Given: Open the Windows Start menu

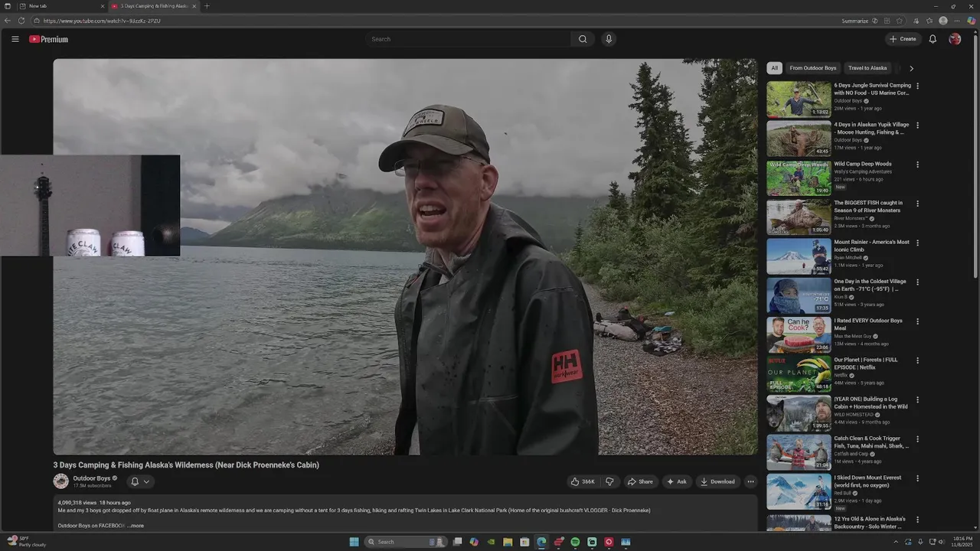Looking at the screenshot, I should pyautogui.click(x=354, y=542).
